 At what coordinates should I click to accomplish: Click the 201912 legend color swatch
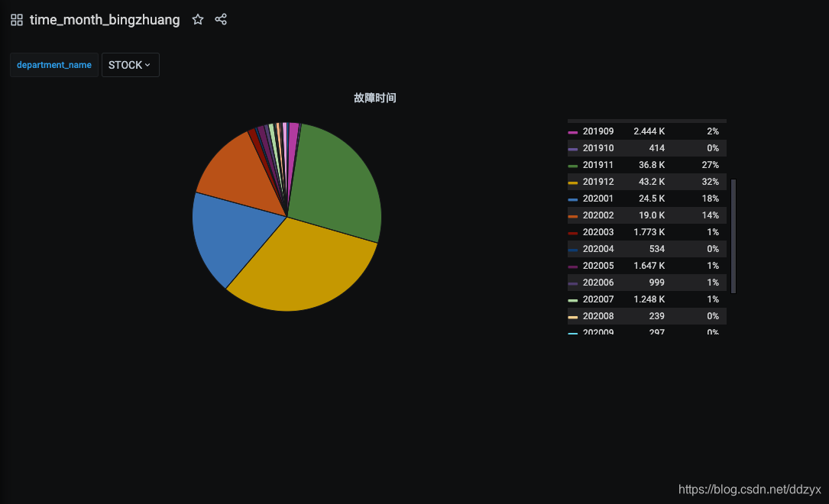572,183
